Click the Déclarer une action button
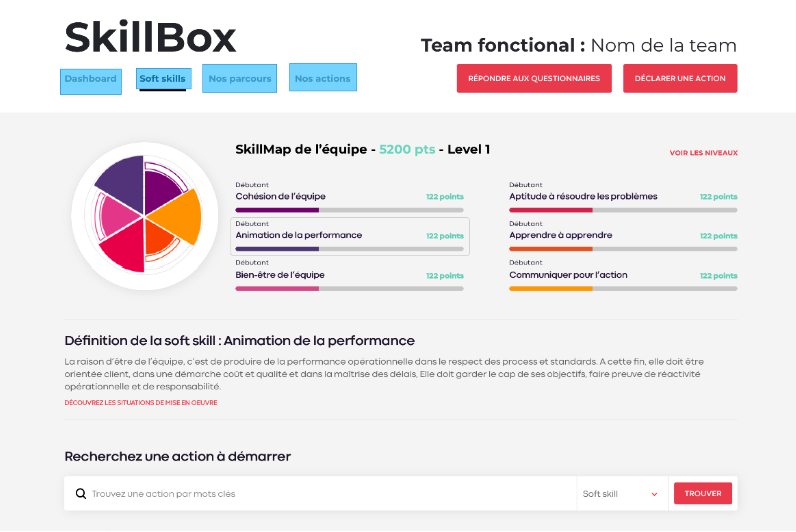Viewport: 796px width, 532px height. [x=680, y=78]
